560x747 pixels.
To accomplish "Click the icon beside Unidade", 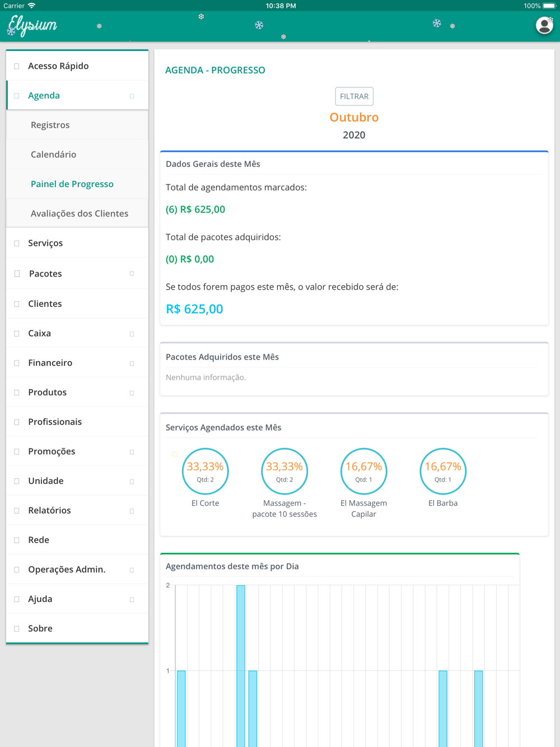I will pos(17,482).
